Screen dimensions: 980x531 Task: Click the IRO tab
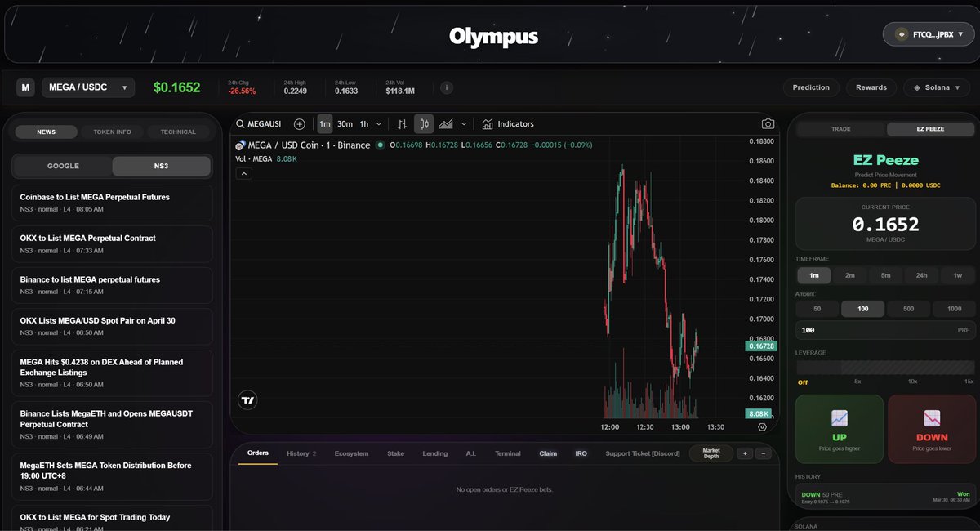coord(581,453)
